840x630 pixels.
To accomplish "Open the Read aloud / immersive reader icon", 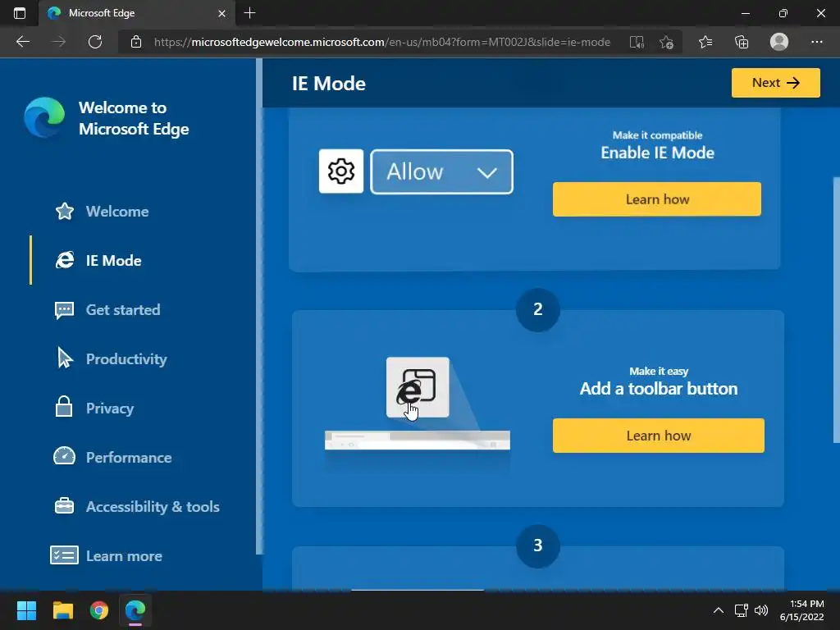I will 637,43.
